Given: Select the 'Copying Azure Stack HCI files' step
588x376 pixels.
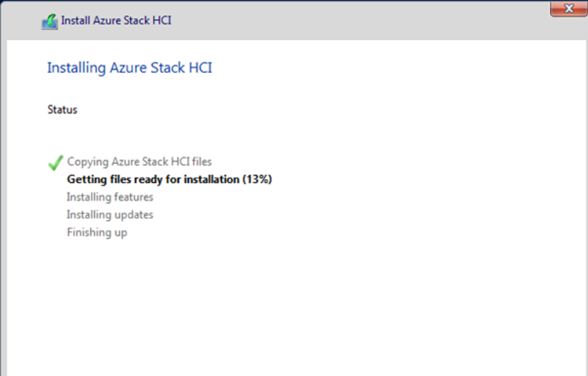Looking at the screenshot, I should point(139,162).
